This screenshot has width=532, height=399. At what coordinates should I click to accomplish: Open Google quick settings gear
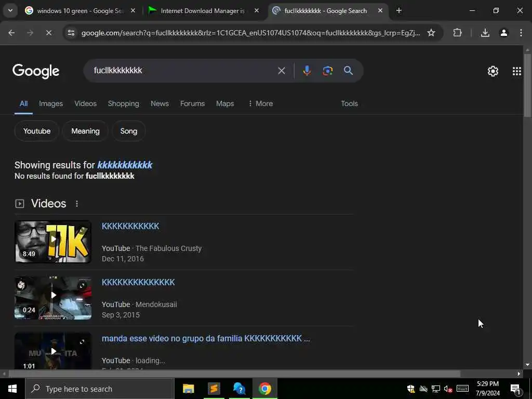coord(493,71)
